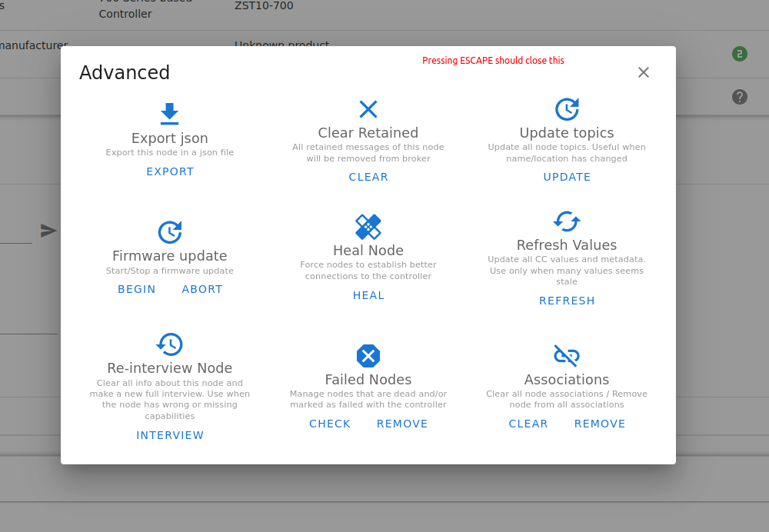Click the Associations broken-link icon
Image resolution: width=769 pixels, height=532 pixels.
coord(567,355)
